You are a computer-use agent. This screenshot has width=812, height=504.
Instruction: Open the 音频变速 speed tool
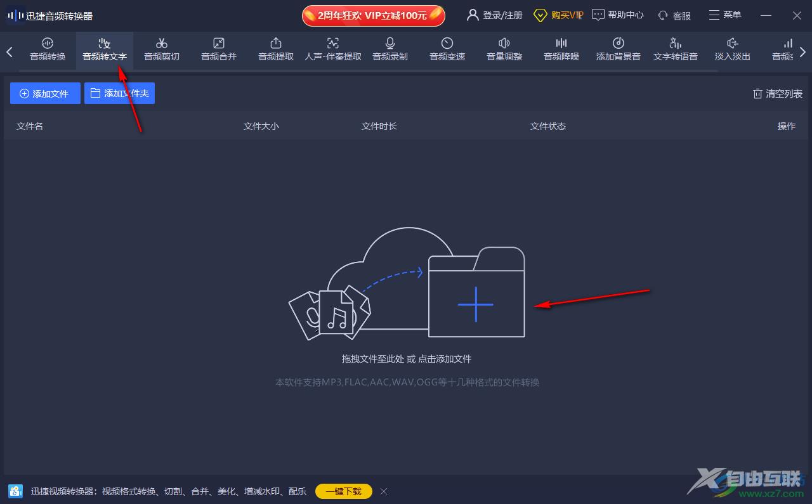tap(447, 49)
